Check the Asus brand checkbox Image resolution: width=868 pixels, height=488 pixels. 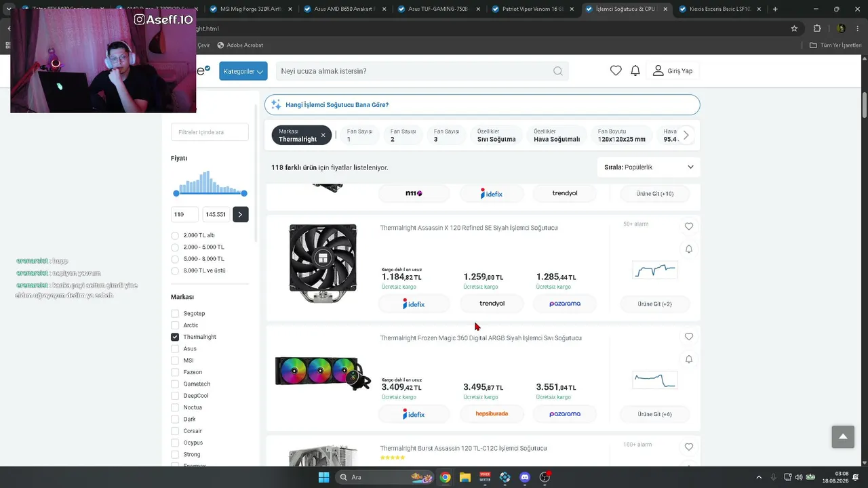click(x=175, y=349)
